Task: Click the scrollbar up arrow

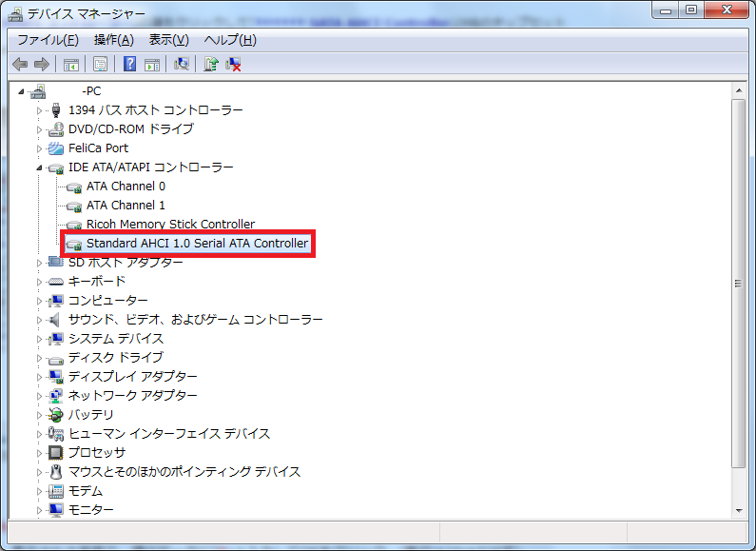Action: (x=739, y=90)
